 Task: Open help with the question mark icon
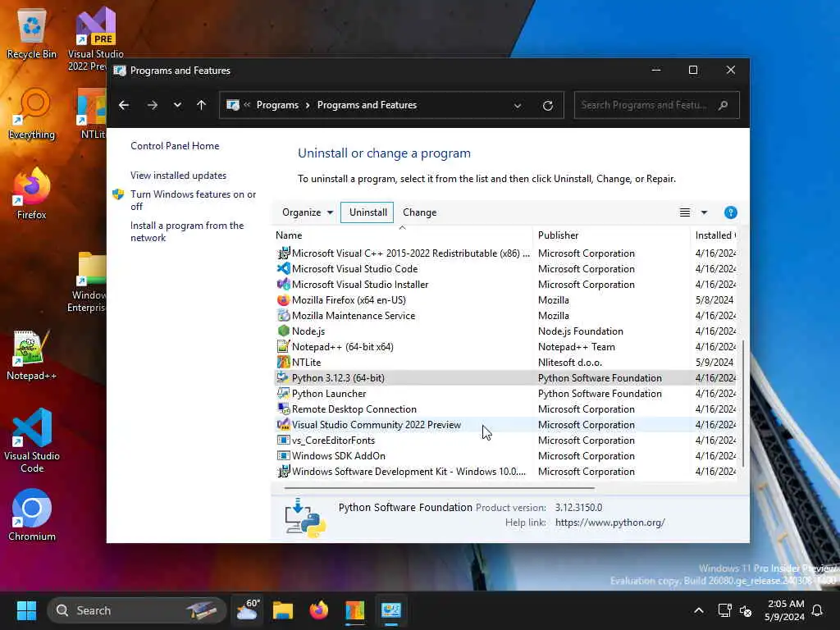(x=730, y=212)
